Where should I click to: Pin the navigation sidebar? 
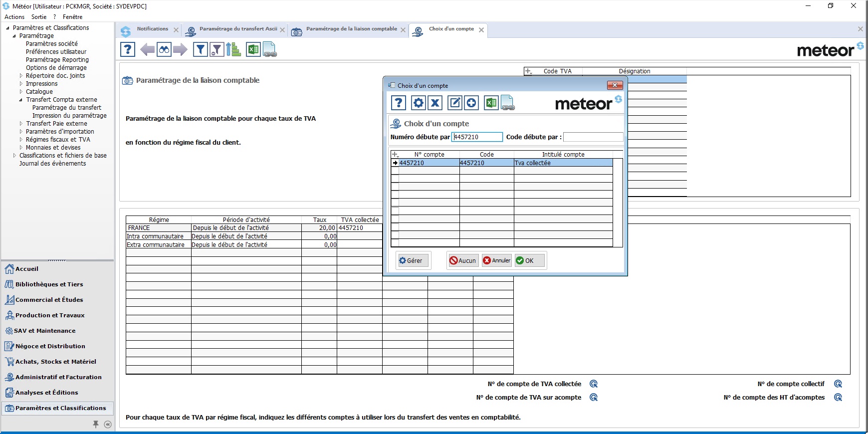96,424
